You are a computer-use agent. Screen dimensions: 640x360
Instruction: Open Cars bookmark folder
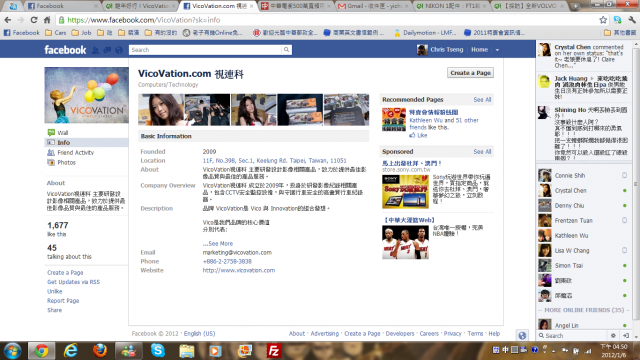pyautogui.click(x=56, y=33)
